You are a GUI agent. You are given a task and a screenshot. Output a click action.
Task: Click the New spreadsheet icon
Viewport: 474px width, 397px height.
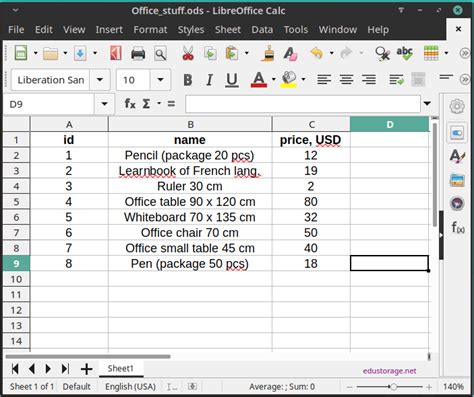click(x=21, y=53)
